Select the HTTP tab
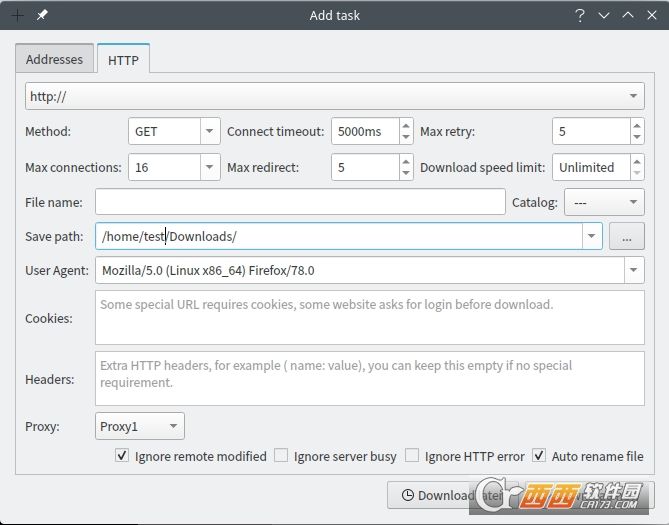Viewport: 669px width, 525px height. [x=123, y=60]
